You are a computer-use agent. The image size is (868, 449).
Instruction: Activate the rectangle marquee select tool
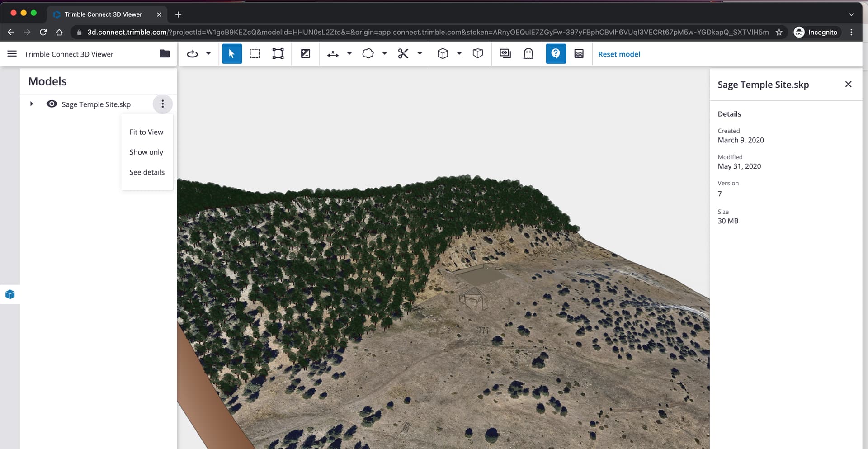pos(255,54)
